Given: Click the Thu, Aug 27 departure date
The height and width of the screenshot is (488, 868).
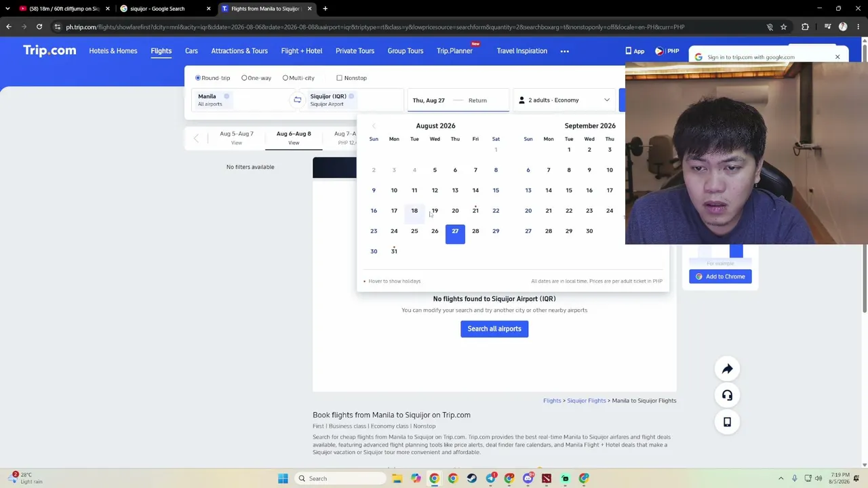Looking at the screenshot, I should 429,100.
